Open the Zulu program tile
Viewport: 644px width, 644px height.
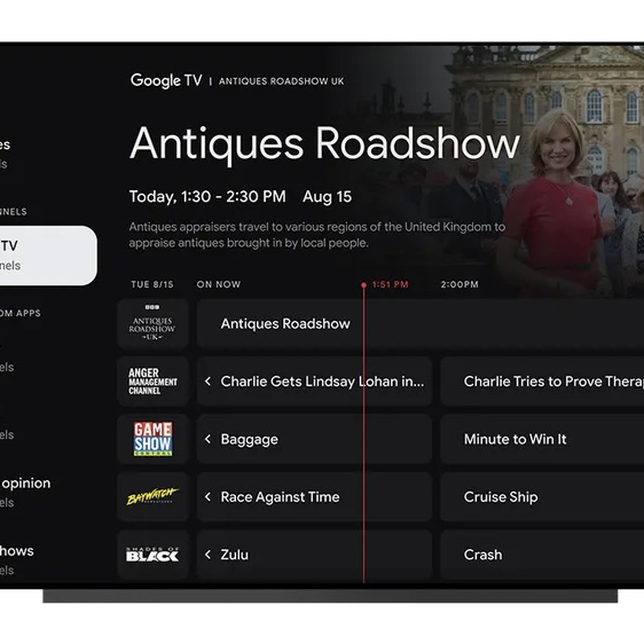coord(314,555)
